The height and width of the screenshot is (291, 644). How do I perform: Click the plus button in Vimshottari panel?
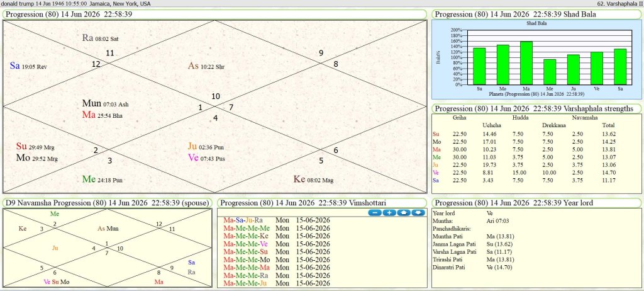(x=388, y=212)
